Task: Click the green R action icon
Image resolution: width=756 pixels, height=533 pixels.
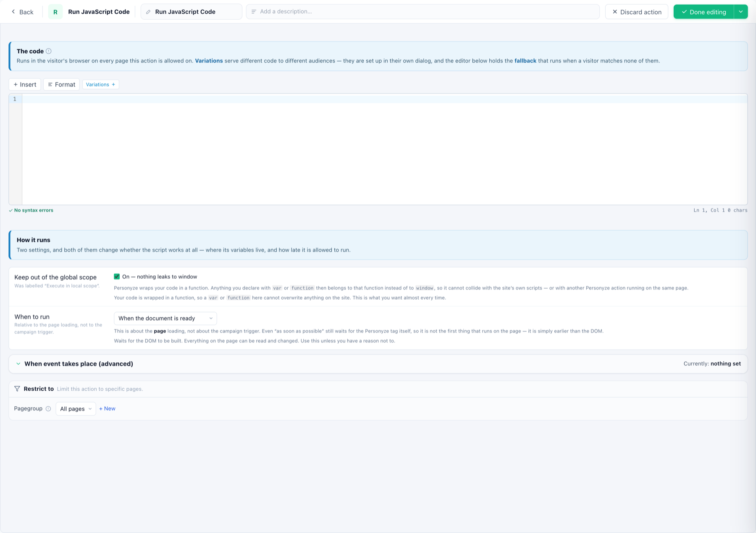Action: point(55,12)
